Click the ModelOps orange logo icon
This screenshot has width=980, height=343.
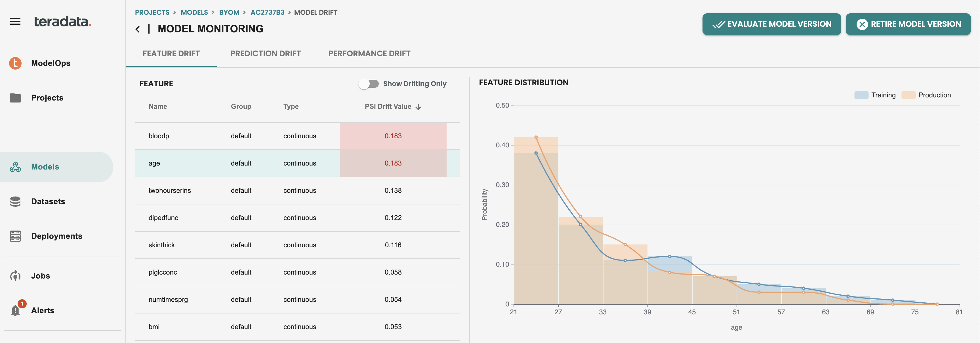pyautogui.click(x=15, y=63)
